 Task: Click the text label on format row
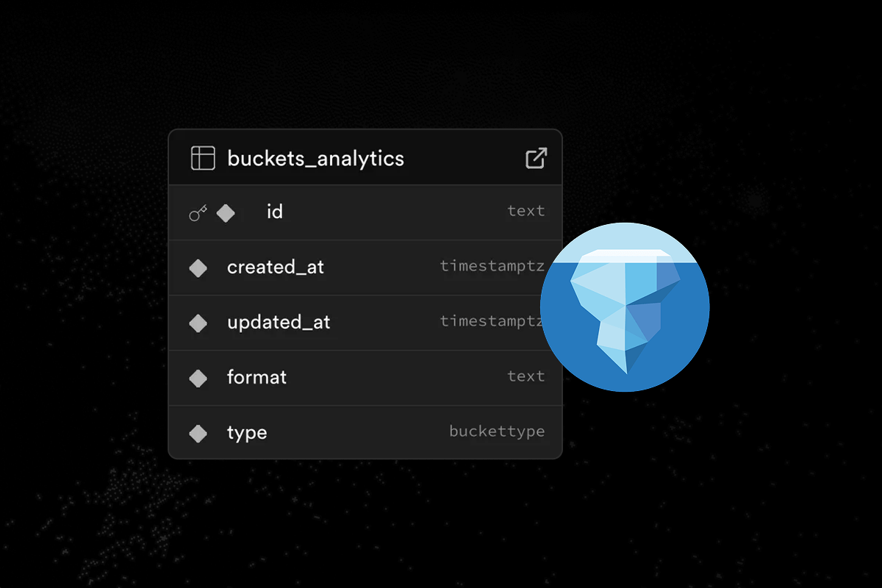[x=526, y=376]
